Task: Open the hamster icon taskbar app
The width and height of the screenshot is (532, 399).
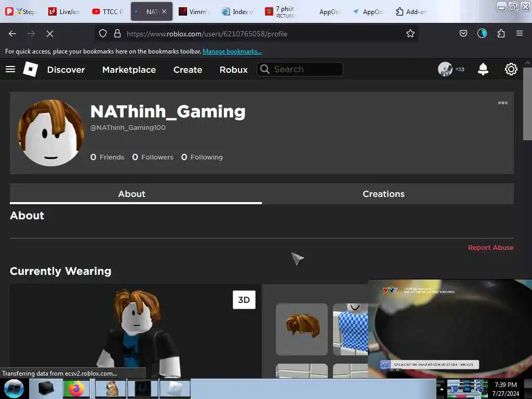Action: [x=111, y=389]
